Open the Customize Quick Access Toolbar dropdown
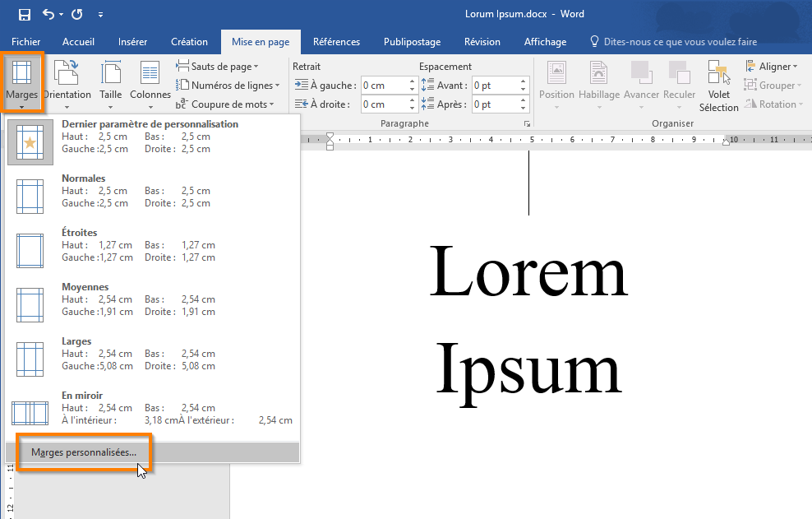The width and height of the screenshot is (812, 519). [100, 15]
